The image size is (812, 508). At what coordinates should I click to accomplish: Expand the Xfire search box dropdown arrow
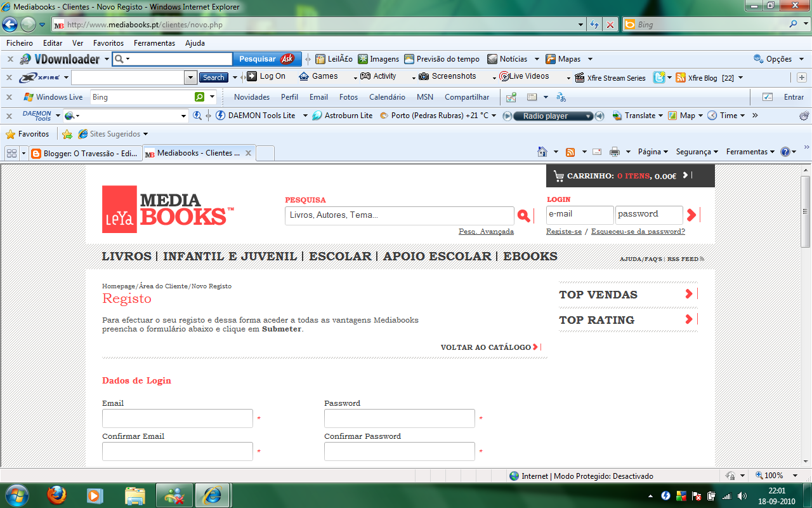(x=190, y=77)
